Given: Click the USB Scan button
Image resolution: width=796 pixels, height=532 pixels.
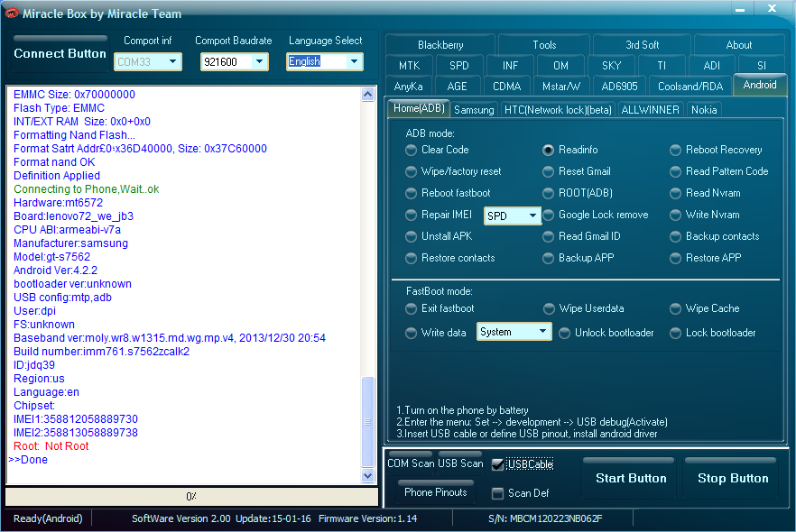Looking at the screenshot, I should (460, 463).
